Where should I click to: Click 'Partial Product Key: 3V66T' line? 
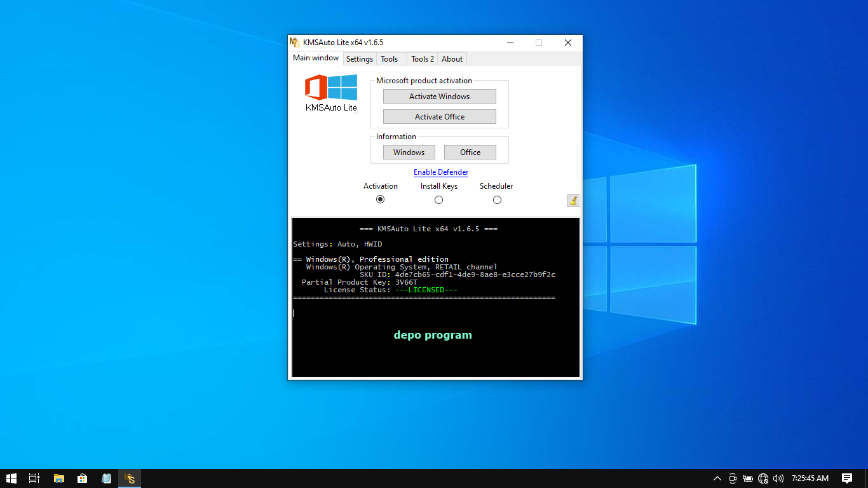360,282
